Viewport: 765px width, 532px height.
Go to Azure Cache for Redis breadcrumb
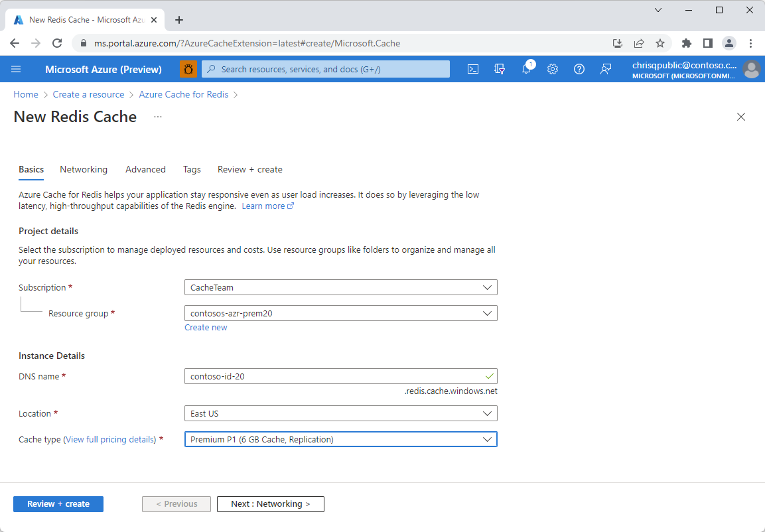click(183, 95)
